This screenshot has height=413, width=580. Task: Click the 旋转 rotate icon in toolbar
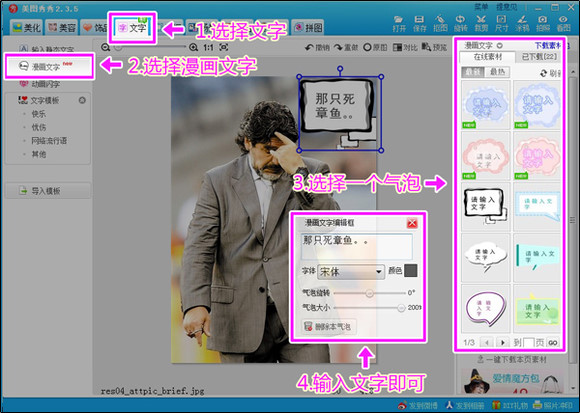(460, 23)
